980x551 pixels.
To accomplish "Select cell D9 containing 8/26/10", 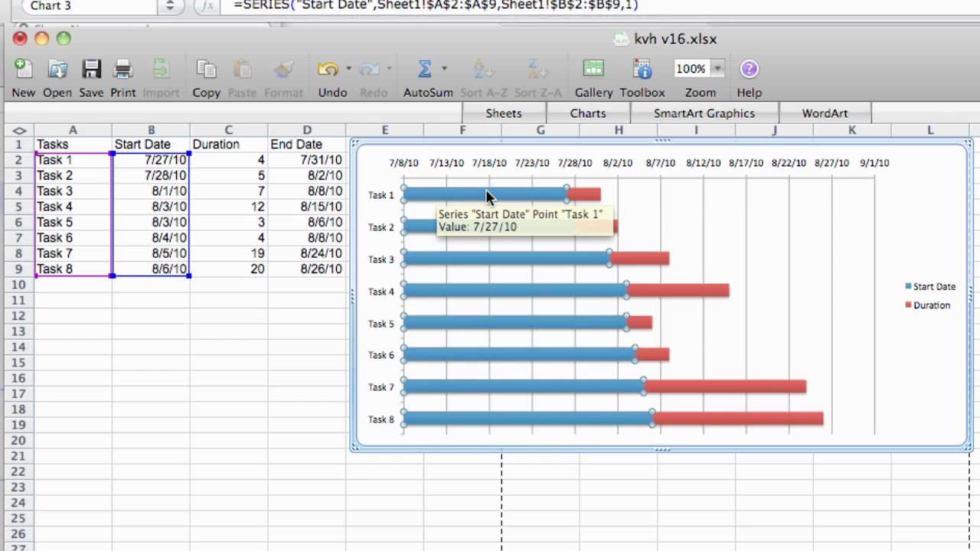I will click(x=306, y=269).
